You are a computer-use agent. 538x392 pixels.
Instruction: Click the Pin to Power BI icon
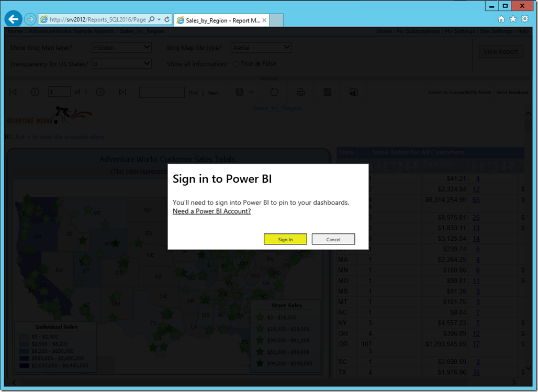pyautogui.click(x=353, y=92)
